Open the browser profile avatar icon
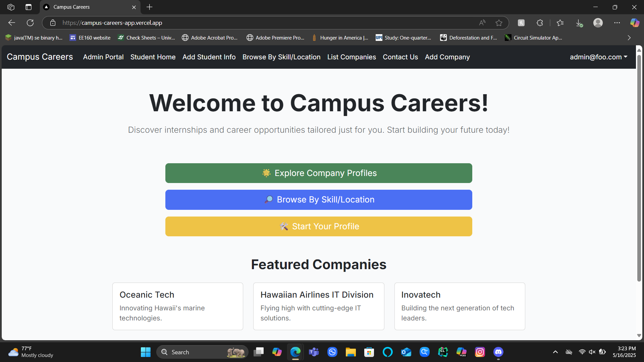The width and height of the screenshot is (644, 362). coord(598,22)
